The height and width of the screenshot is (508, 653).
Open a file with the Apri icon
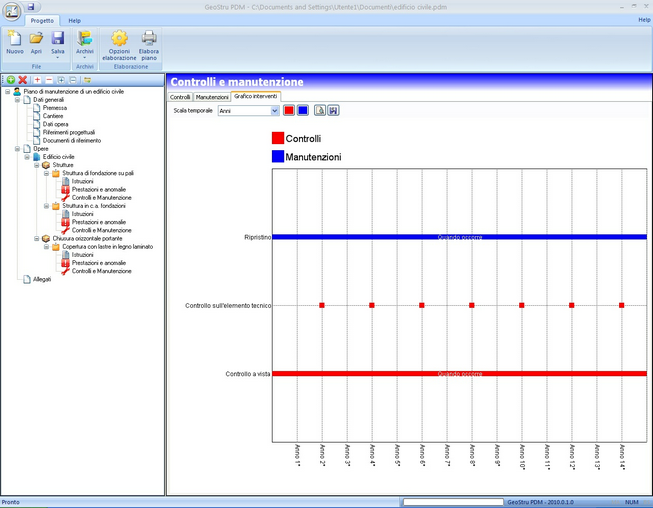point(36,38)
